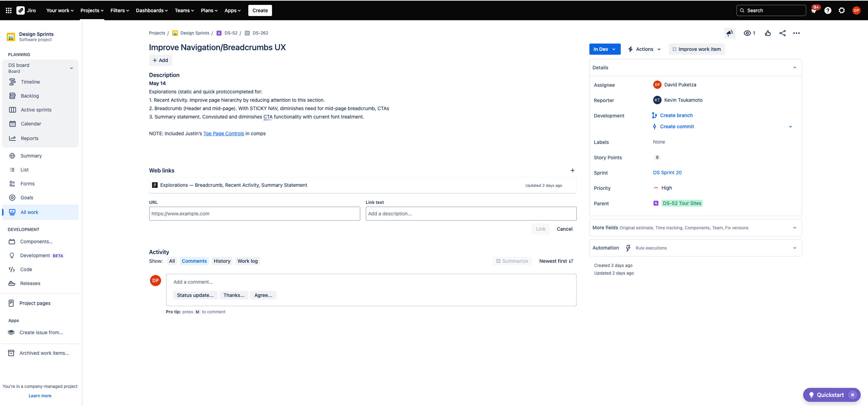Click the thumbs-up vote icon
This screenshot has width=868, height=406.
pos(768,33)
